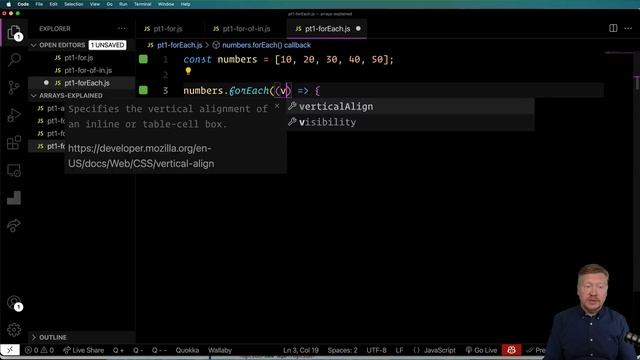Click unsaved dot on pt1-forEach.js tab
This screenshot has width=640, height=360.
[x=358, y=29]
